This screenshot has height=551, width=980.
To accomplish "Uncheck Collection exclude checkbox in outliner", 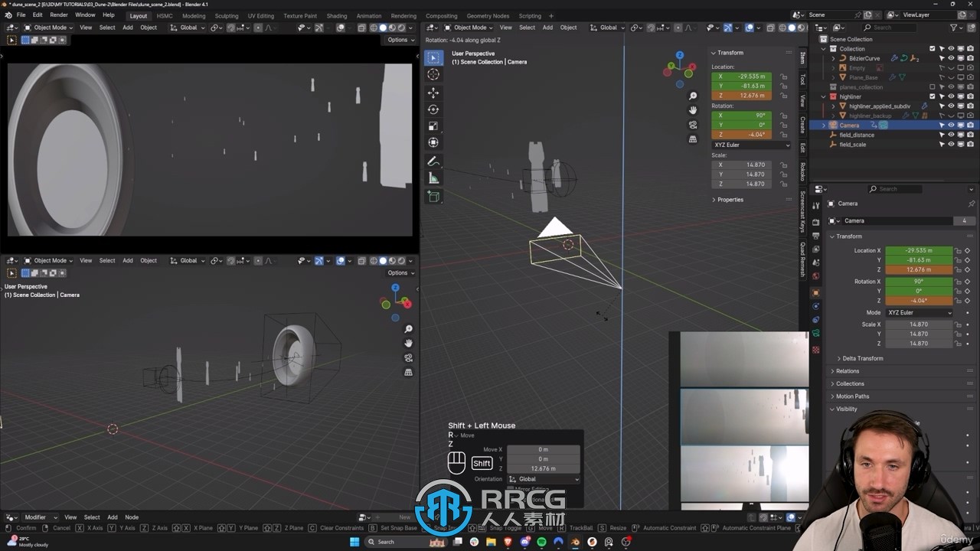I will (x=933, y=48).
